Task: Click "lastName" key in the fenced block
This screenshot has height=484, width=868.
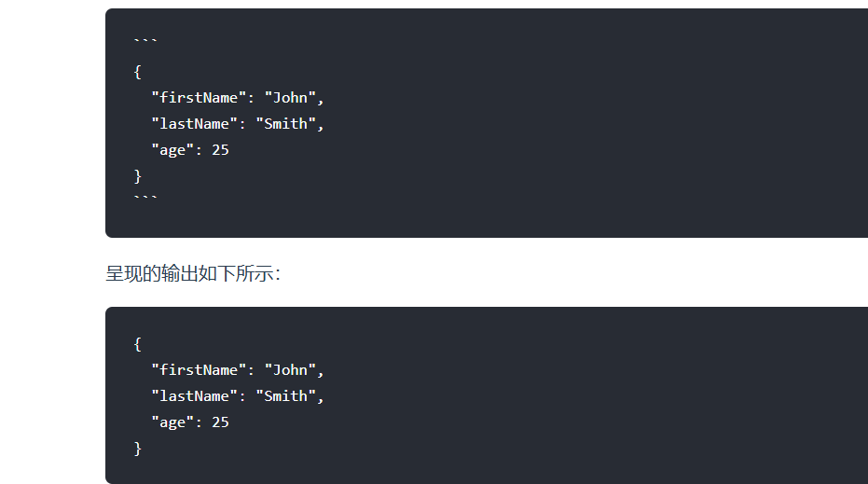Action: point(194,124)
